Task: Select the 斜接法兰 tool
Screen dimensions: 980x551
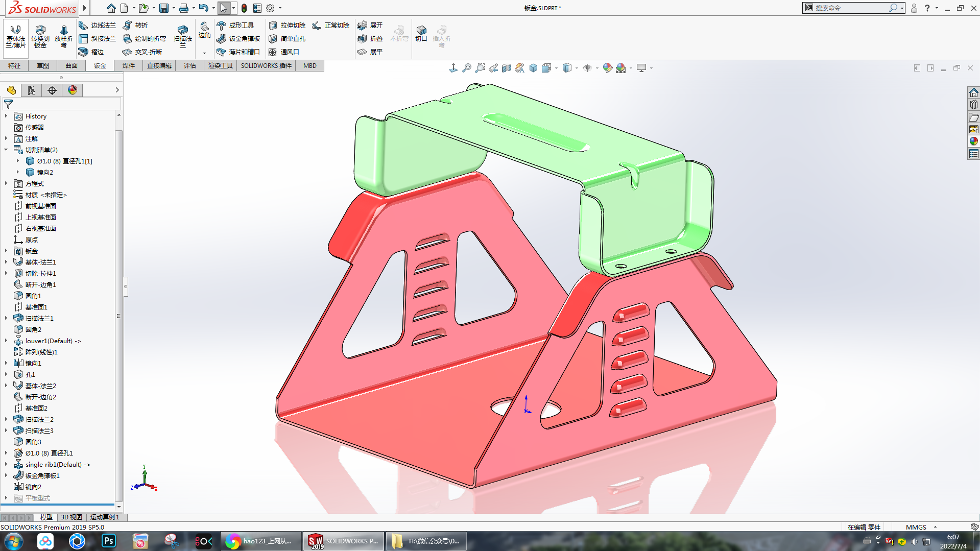Action: (98, 38)
